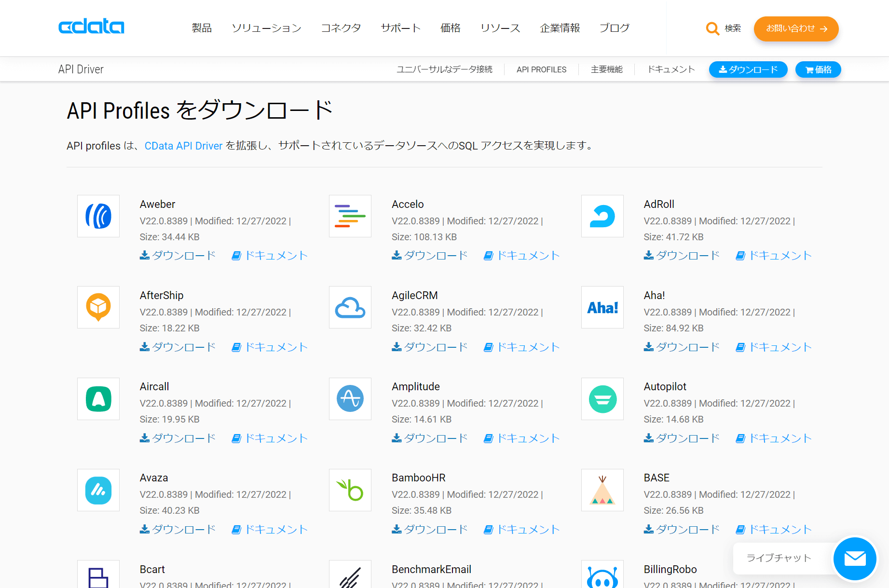Open Amplitude ドキュメント link
The width and height of the screenshot is (889, 588).
coord(522,438)
